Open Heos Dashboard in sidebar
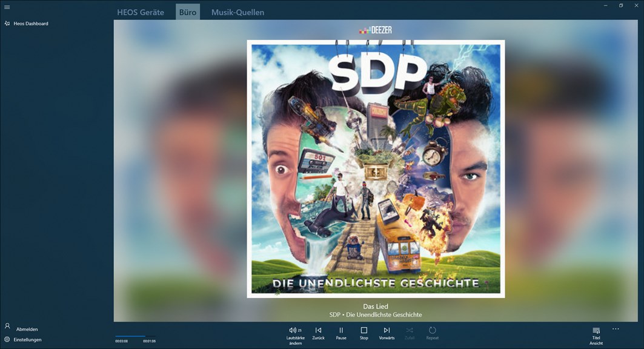The image size is (644, 349). point(26,24)
